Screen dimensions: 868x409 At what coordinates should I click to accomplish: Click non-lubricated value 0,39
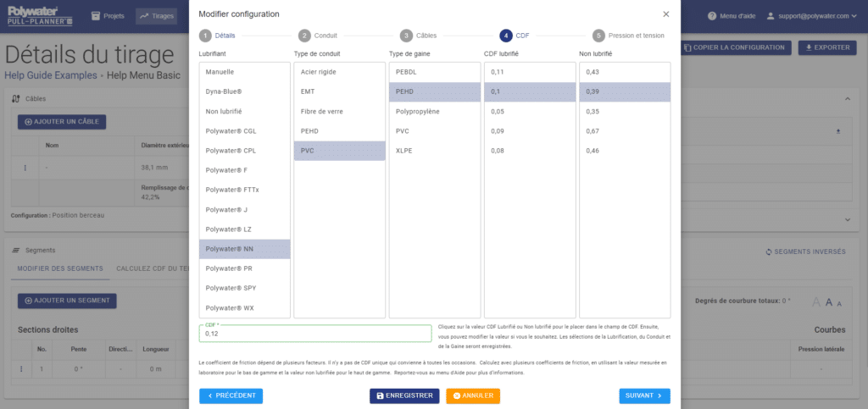(x=625, y=91)
